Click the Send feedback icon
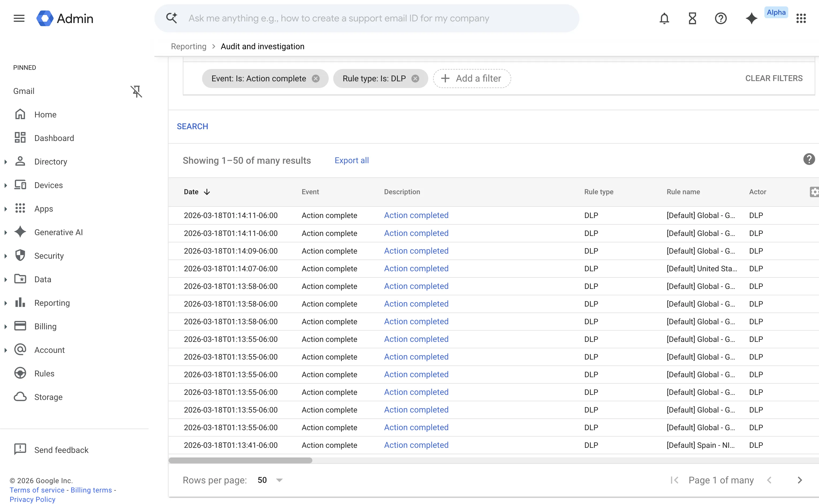819x504 pixels. point(20,449)
